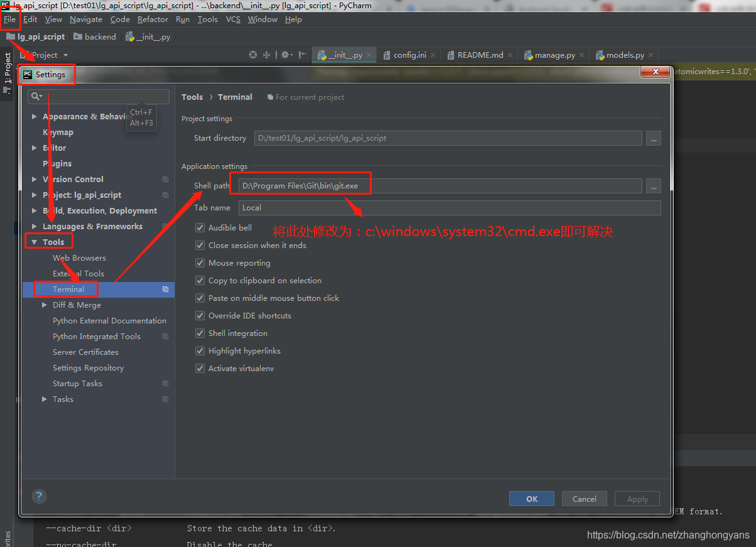756x547 pixels.
Task: Toggle Copy to clipboard on selection checkbox
Action: 200,281
